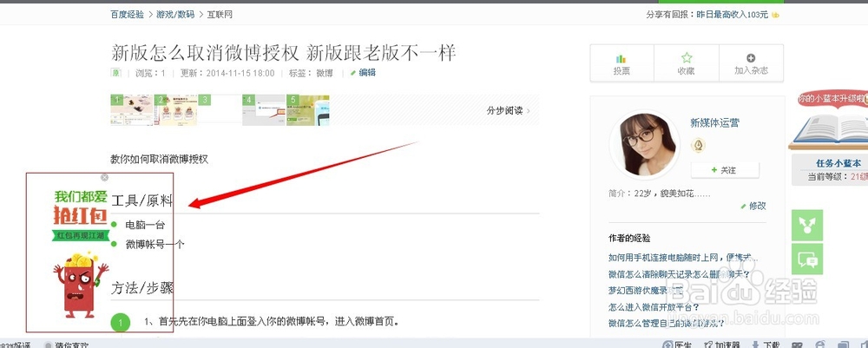Screen dimensions: 868x348
Task: Click the 浏览:1 view count
Action: 150,73
